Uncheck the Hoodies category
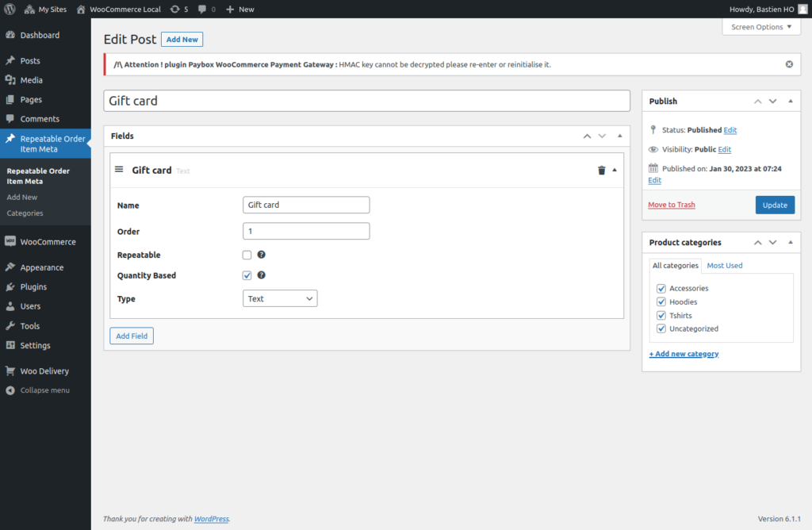 pyautogui.click(x=661, y=301)
